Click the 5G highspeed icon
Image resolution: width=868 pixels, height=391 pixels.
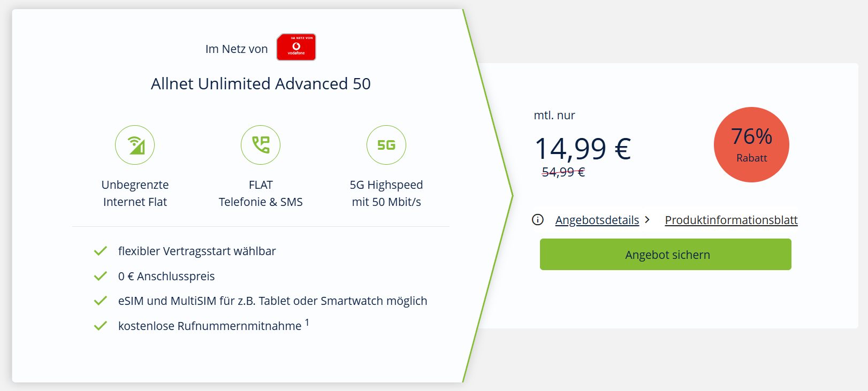click(x=386, y=145)
